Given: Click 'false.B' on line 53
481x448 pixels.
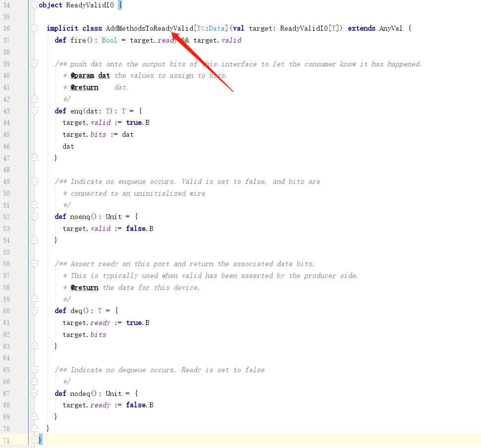Looking at the screenshot, I should click(140, 228).
